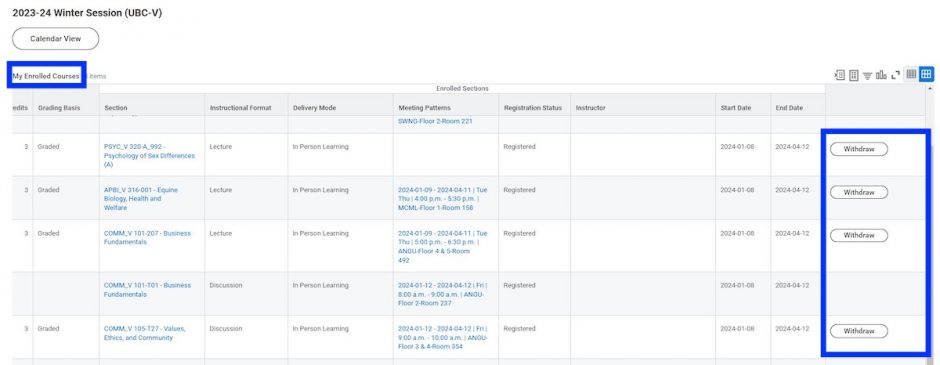
Task: Click the Registration Status column header
Action: 534,108
